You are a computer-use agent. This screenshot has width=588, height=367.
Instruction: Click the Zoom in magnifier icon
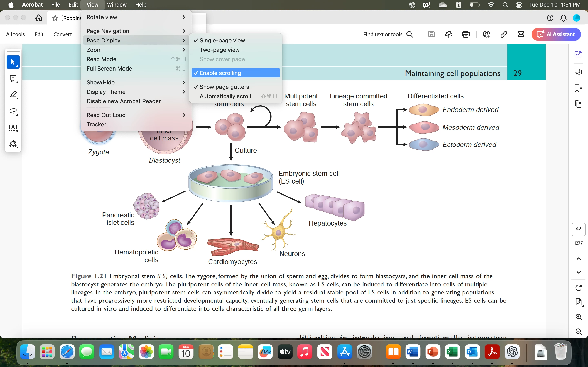click(x=579, y=317)
